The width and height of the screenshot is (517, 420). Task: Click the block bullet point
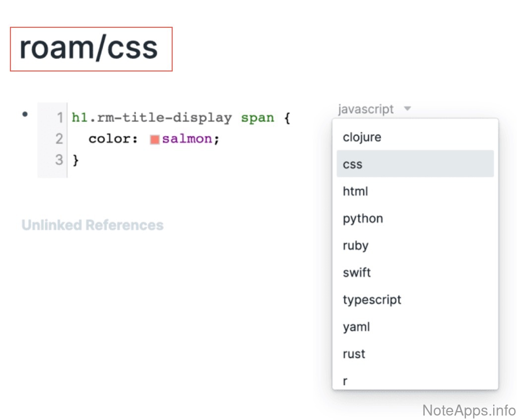(x=25, y=114)
